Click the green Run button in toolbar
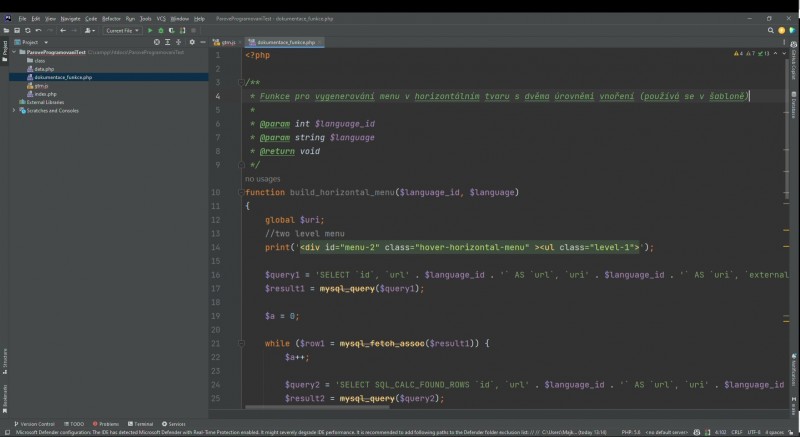This screenshot has height=437, width=800. click(150, 31)
